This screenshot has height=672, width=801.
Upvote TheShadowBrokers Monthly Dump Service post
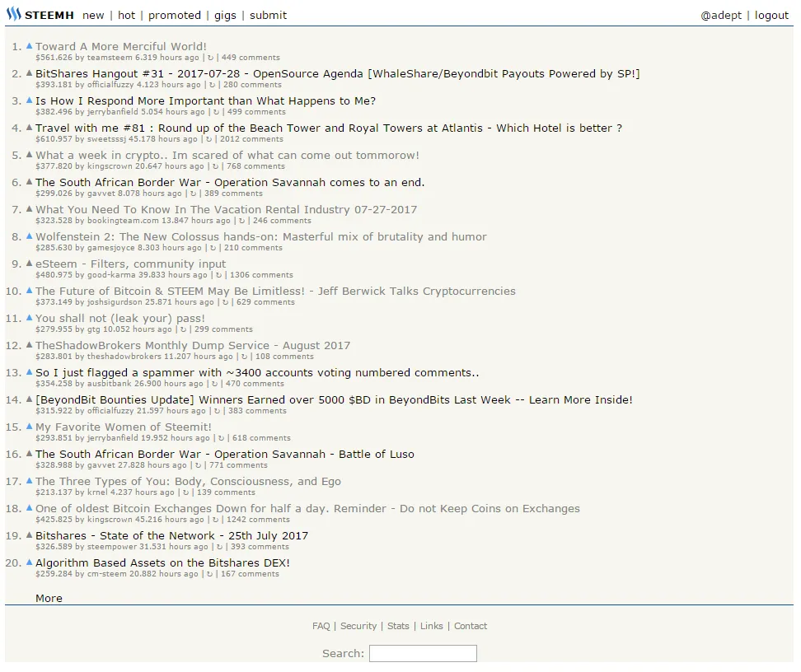29,345
